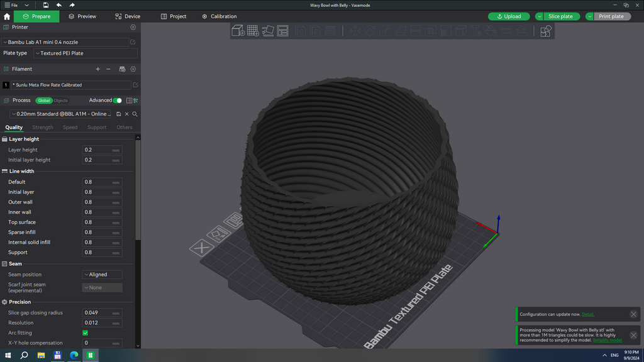The height and width of the screenshot is (362, 644).
Task: Click the Simplify model link
Action: pyautogui.click(x=607, y=340)
